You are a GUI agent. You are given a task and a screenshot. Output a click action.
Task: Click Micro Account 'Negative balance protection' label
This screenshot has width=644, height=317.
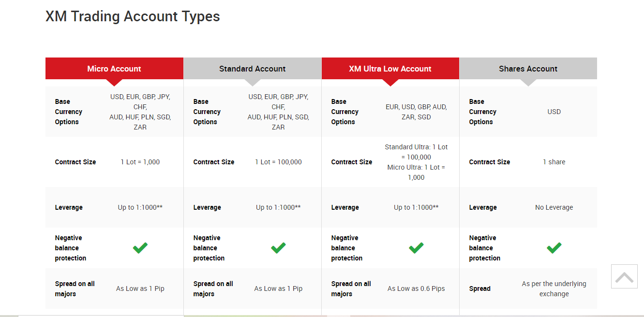point(71,248)
